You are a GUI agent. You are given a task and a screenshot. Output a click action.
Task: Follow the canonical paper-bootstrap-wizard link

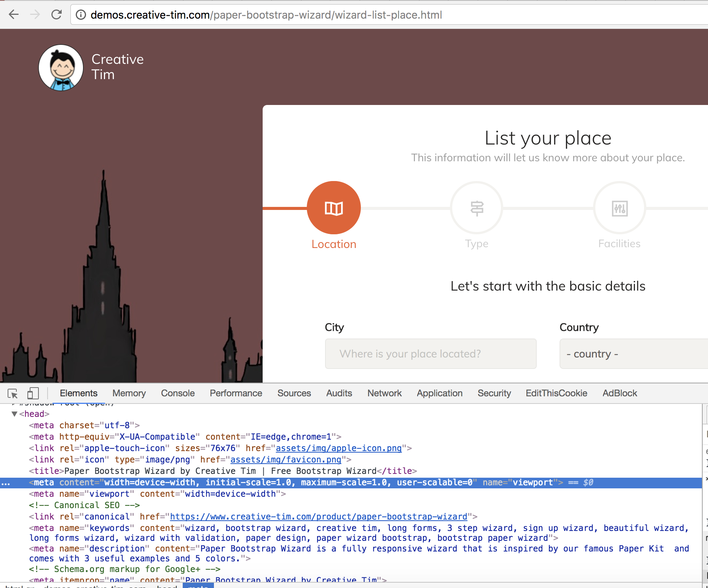pyautogui.click(x=319, y=516)
